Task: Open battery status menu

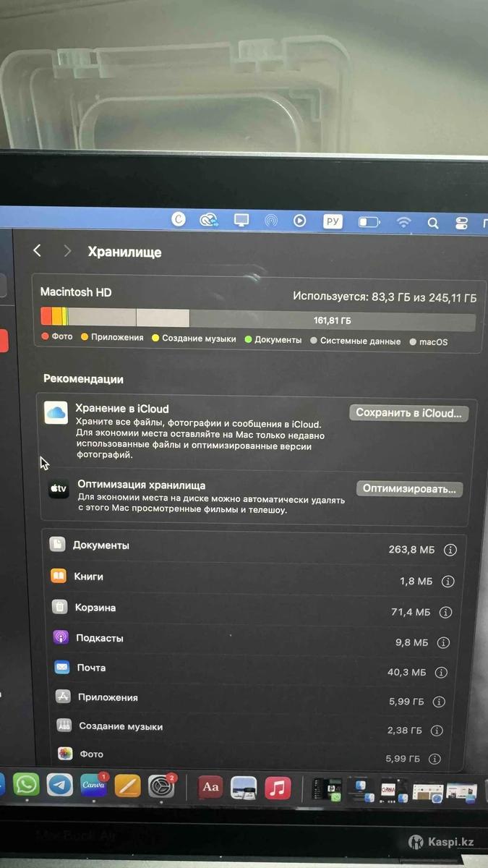Action: (x=369, y=222)
